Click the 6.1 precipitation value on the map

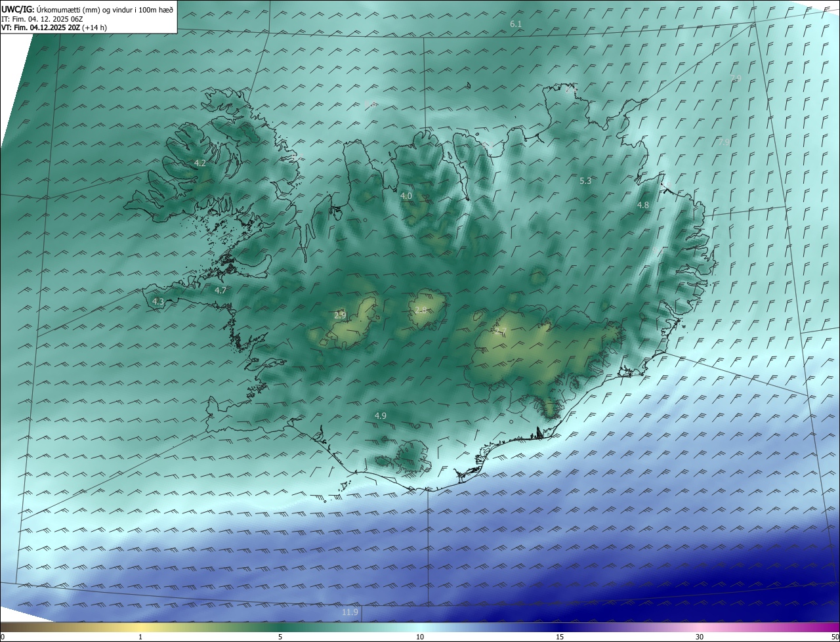(x=516, y=24)
